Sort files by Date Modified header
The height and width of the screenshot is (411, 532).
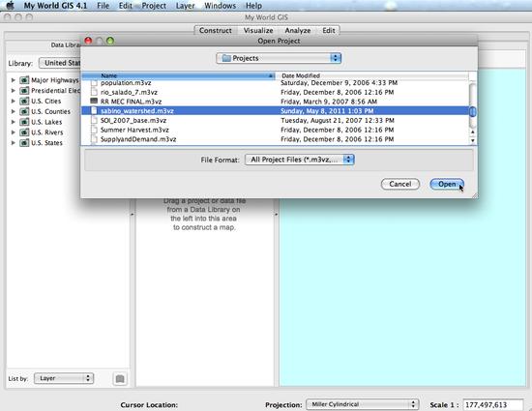point(371,75)
